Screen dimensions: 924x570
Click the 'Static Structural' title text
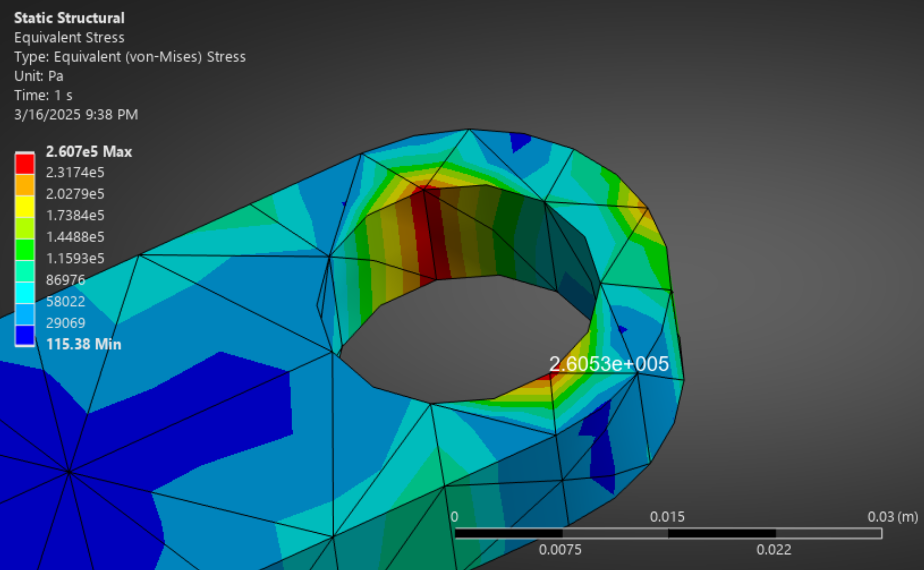click(69, 18)
